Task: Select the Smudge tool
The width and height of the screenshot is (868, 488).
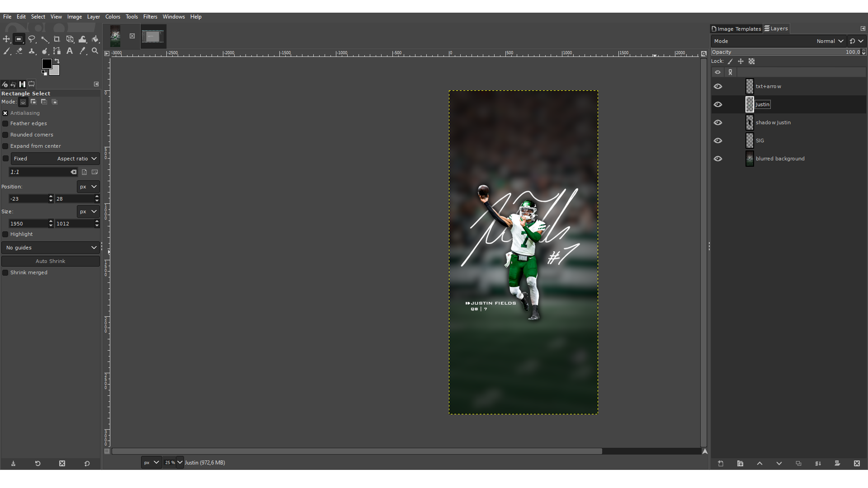Action: coord(44,51)
